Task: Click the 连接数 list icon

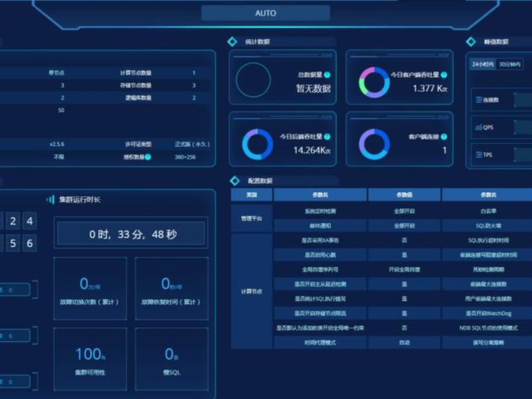Action: pyautogui.click(x=479, y=100)
